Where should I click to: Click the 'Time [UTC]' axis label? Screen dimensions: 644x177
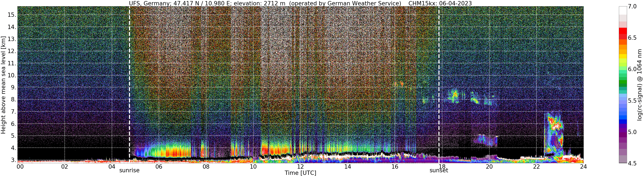(300, 173)
